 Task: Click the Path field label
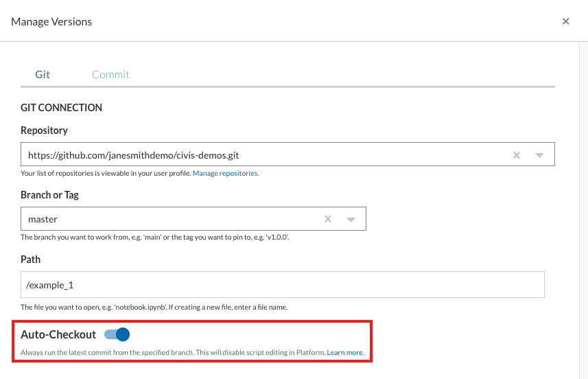coord(30,260)
